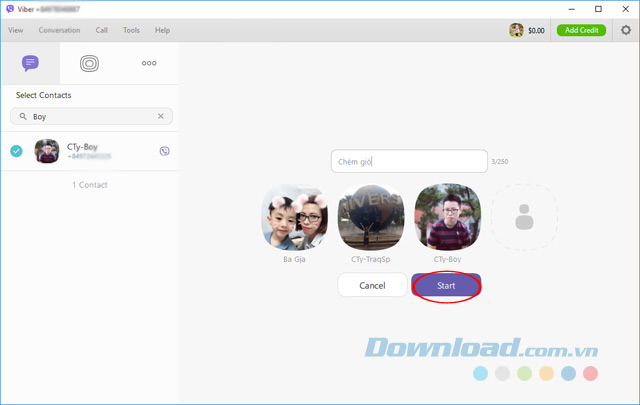The height and width of the screenshot is (405, 640).
Task: Select the Ba Gja participant photo
Action: tap(294, 216)
